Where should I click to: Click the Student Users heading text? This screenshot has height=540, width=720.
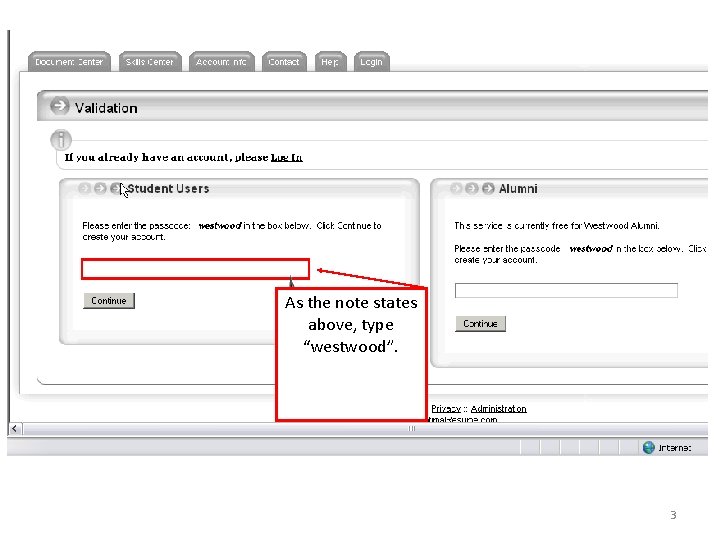[169, 189]
